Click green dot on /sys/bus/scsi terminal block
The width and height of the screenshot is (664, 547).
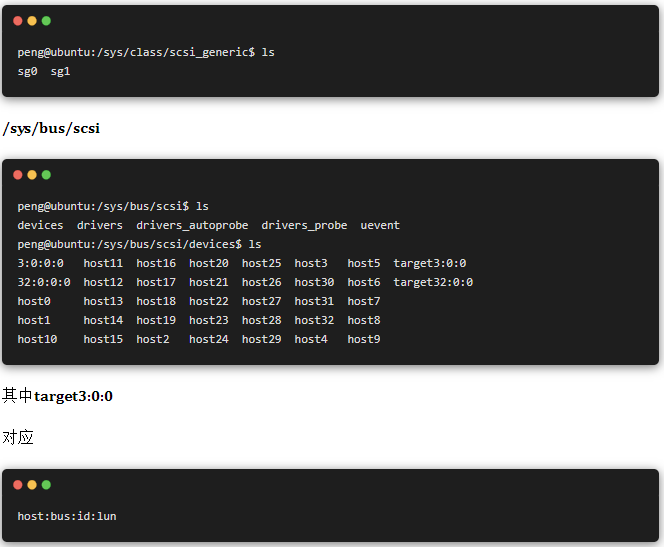(x=46, y=175)
